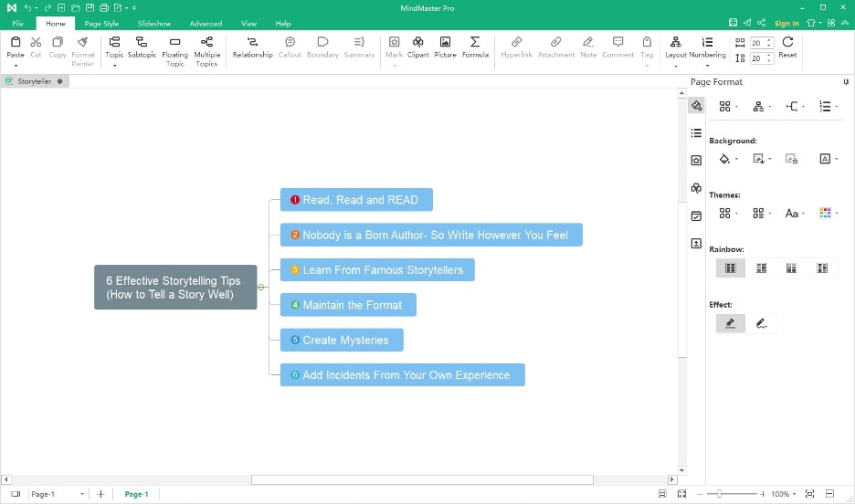Viewport: 855px width, 504px height.
Task: Select the fourth Rainbow style option
Action: (822, 268)
